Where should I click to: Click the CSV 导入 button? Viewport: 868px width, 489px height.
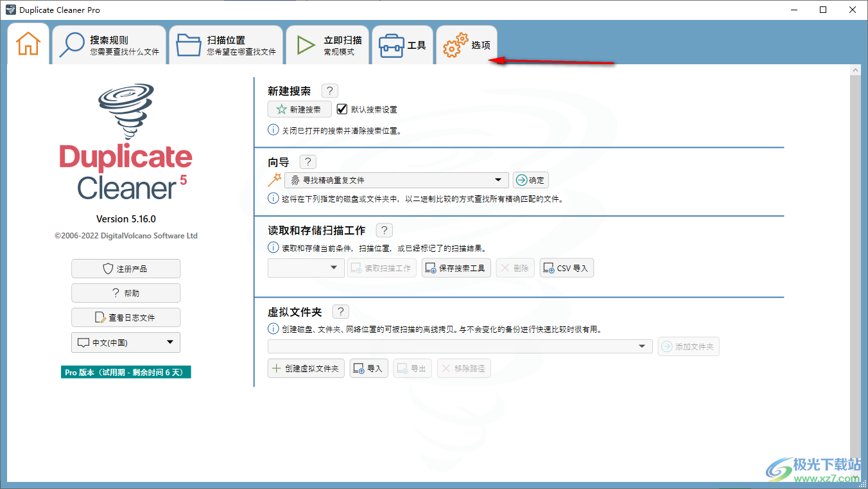coord(566,268)
